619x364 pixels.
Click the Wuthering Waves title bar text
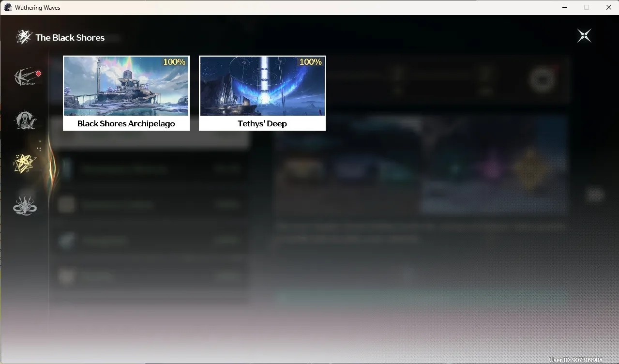38,8
